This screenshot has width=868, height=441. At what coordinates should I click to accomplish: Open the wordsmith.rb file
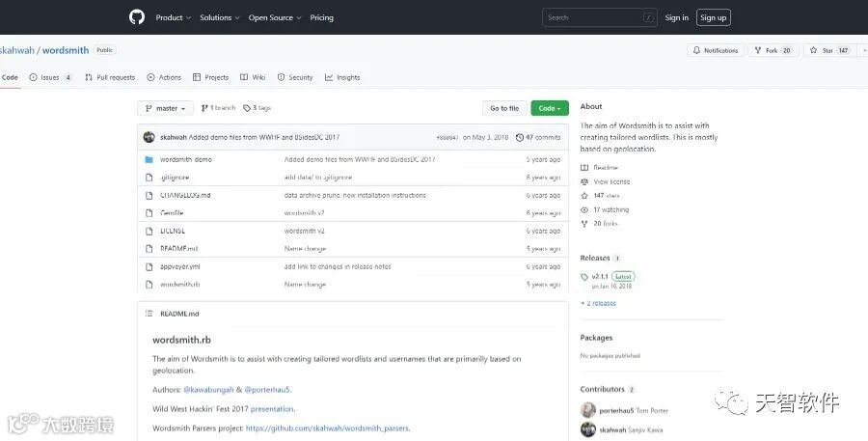180,285
